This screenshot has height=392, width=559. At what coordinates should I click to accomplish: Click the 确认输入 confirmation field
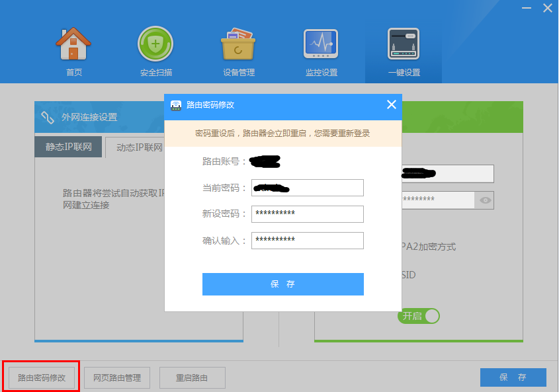point(307,241)
